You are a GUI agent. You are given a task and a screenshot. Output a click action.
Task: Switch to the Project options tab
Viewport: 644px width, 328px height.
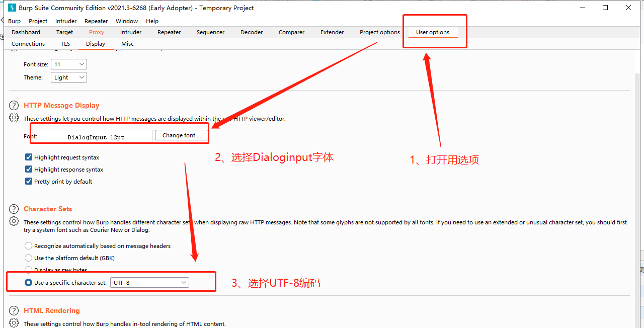click(x=380, y=32)
